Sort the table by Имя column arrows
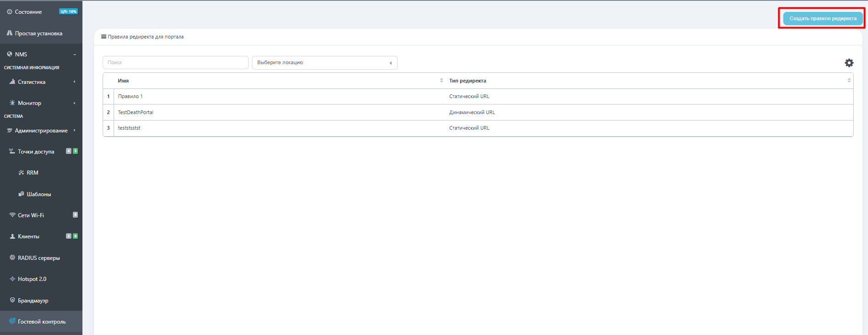This screenshot has width=868, height=335. click(442, 80)
